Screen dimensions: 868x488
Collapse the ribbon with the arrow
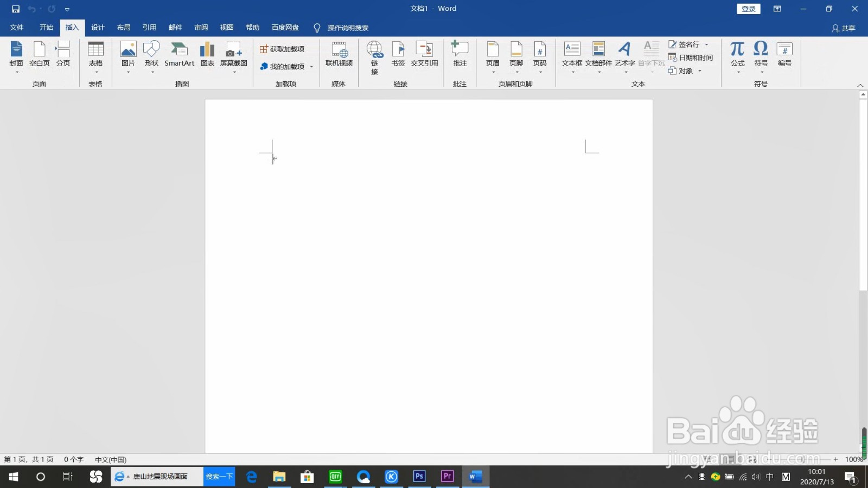point(860,85)
